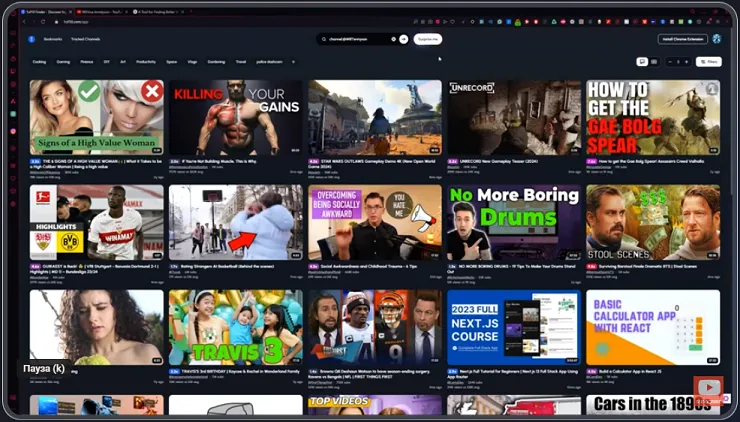Submit search with the arrow button
740x422 pixels.
404,39
